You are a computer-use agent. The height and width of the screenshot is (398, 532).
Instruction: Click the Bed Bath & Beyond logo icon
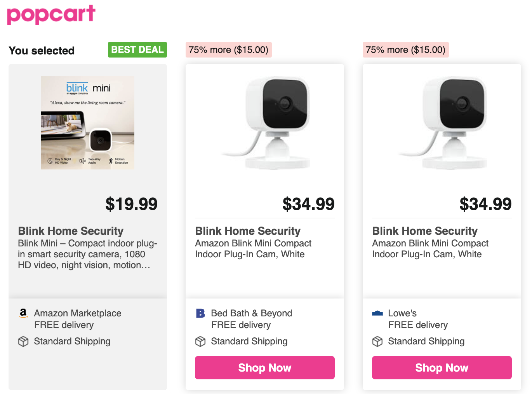pos(200,313)
